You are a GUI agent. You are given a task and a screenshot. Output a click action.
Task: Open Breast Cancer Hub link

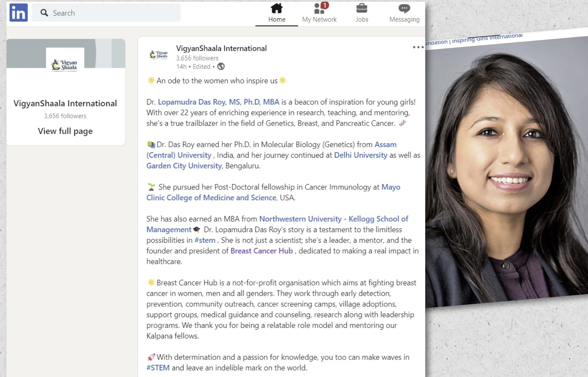(x=261, y=251)
